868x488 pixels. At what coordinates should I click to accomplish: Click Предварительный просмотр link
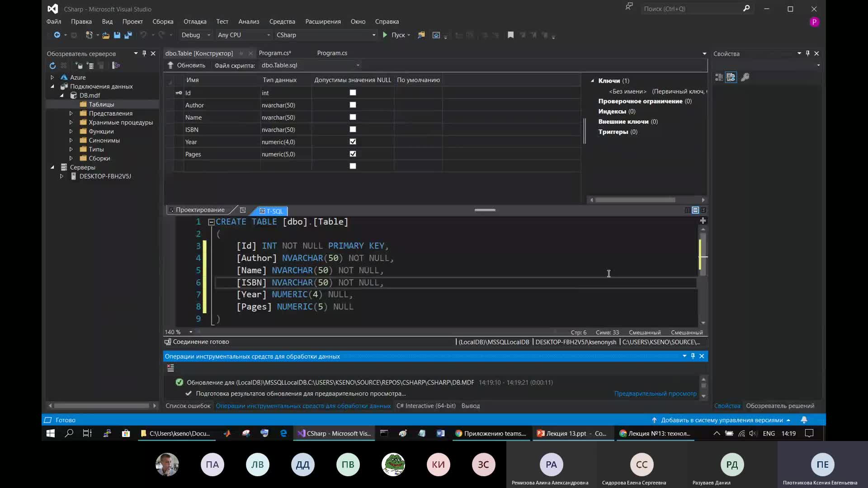(x=655, y=394)
